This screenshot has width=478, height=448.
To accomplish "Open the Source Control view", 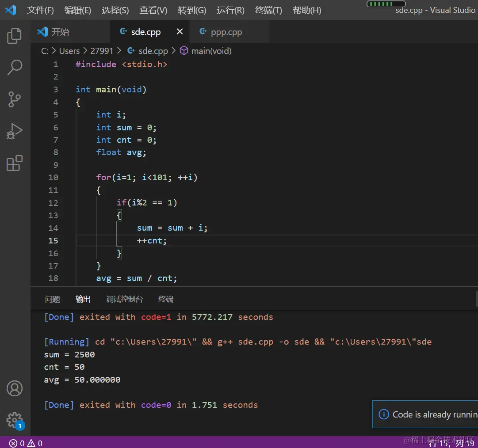I will (x=15, y=99).
